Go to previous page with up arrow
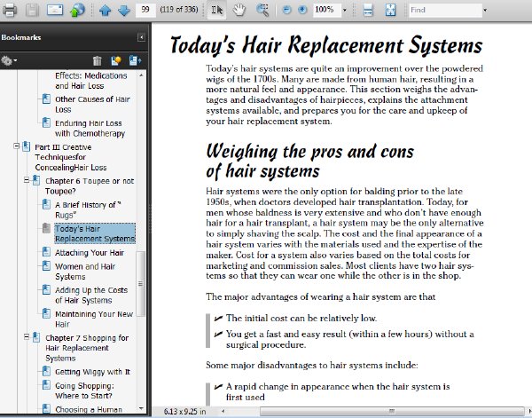532x418 pixels. coord(106,10)
